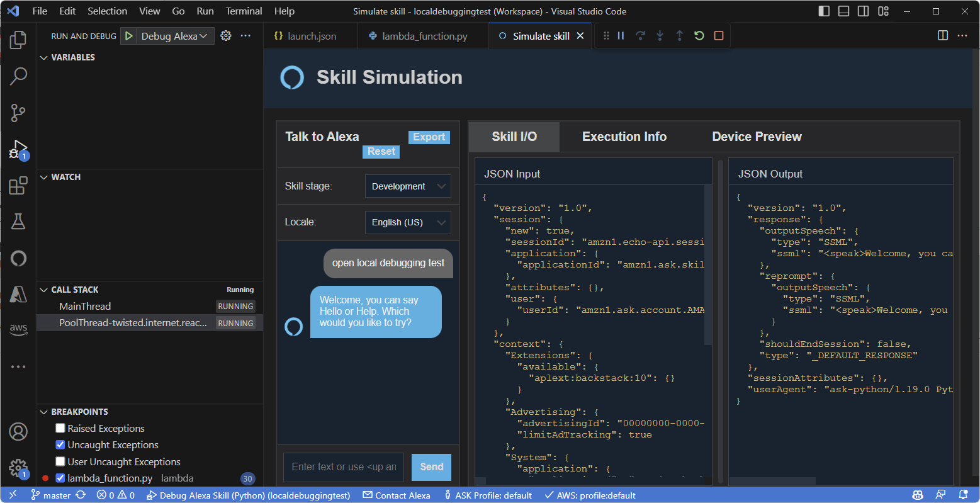Click the Enter text input field
The image size is (980, 503).
pyautogui.click(x=343, y=466)
